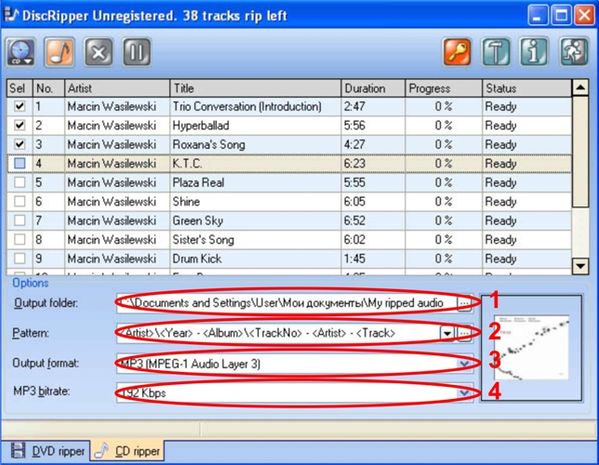This screenshot has height=465, width=599.
Task: Pause ripping with the pause icon
Action: pyautogui.click(x=137, y=52)
